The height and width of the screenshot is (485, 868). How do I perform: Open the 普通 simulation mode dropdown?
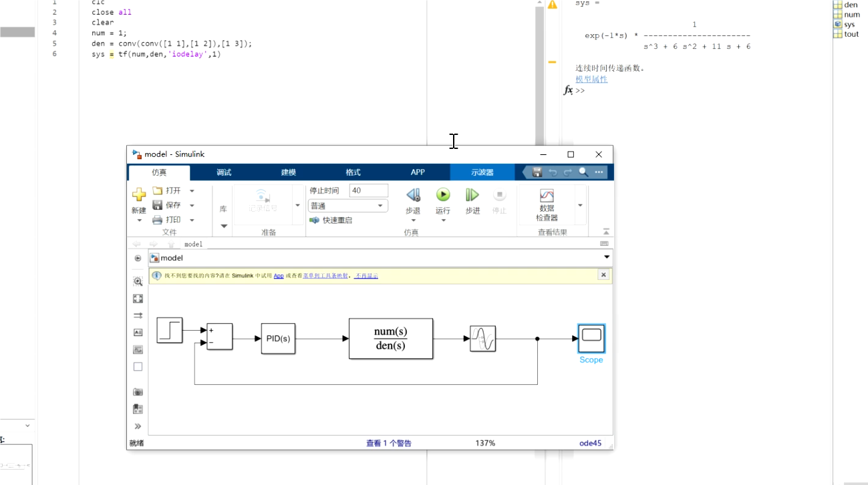tap(348, 206)
